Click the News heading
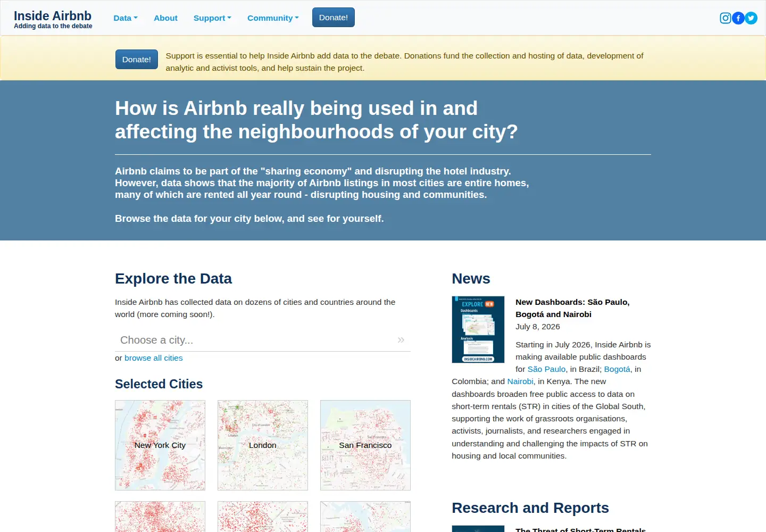This screenshot has width=766, height=532. pos(471,279)
